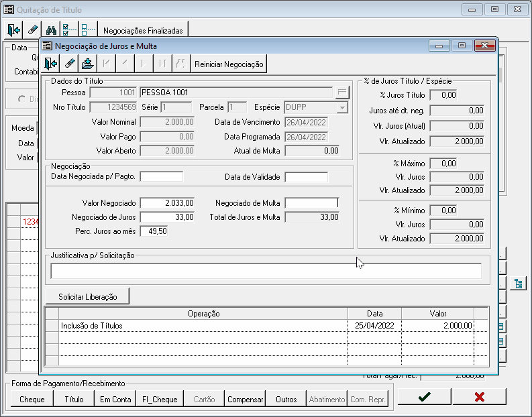
Task: Click Reiniciar Negociação button
Action: 229,64
